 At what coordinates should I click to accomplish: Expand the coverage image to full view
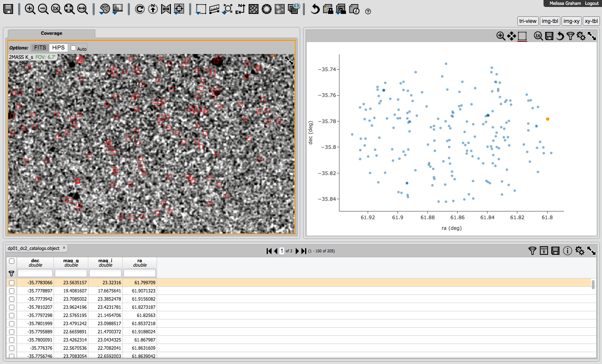click(x=289, y=61)
